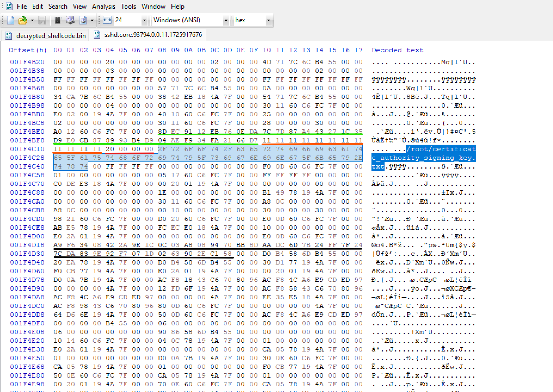Open the Window menu

pos(153,6)
